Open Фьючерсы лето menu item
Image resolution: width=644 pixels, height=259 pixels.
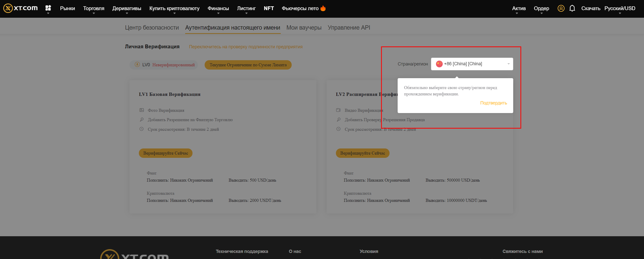300,8
